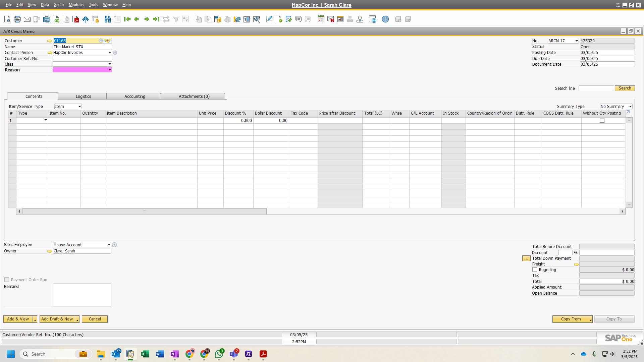The width and height of the screenshot is (644, 362).
Task: Toggle the Without Qty Posting checkbox
Action: (x=602, y=120)
